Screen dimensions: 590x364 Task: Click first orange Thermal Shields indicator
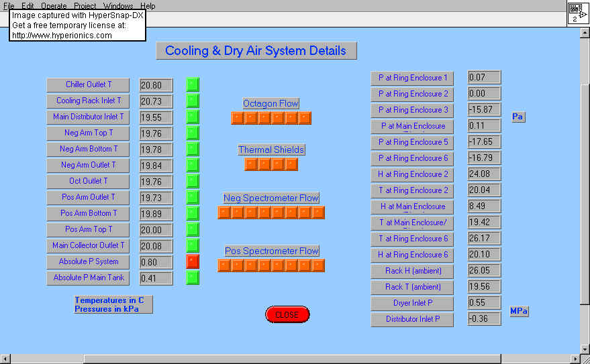click(251, 164)
